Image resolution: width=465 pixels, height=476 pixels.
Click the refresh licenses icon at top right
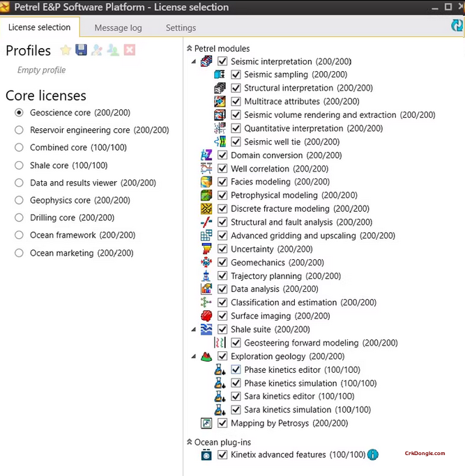pos(457,25)
